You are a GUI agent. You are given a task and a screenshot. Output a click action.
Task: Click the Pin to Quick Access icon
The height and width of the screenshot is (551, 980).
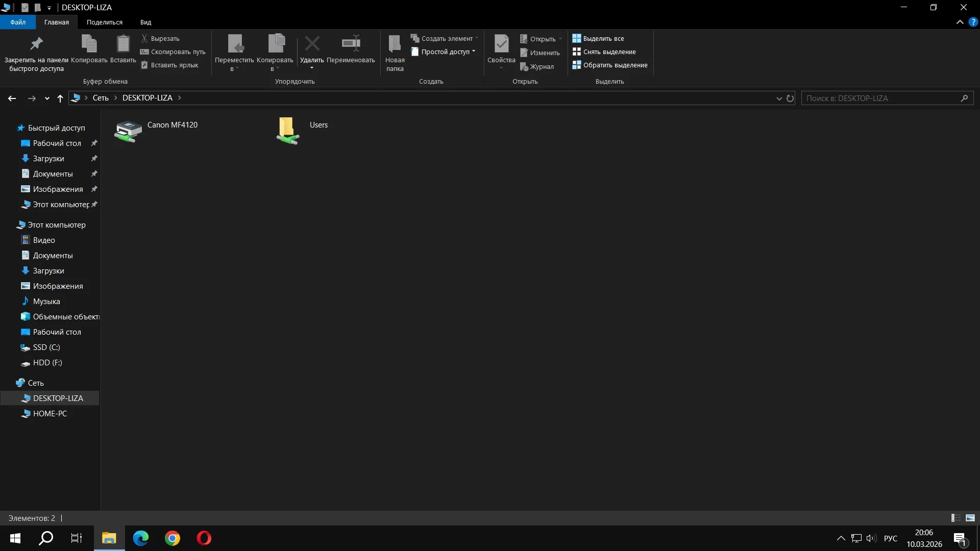36,45
